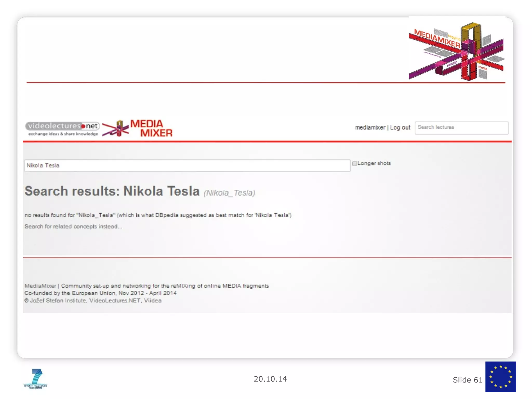532x399 pixels.
Task: Click the red MEDIA MIXER header text logo
Action: (151, 128)
